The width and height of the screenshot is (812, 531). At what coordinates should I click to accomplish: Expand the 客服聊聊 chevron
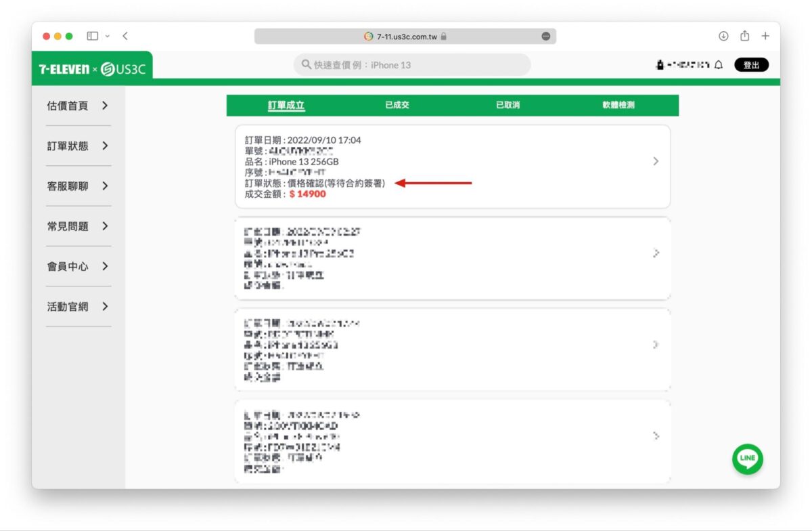coord(105,186)
